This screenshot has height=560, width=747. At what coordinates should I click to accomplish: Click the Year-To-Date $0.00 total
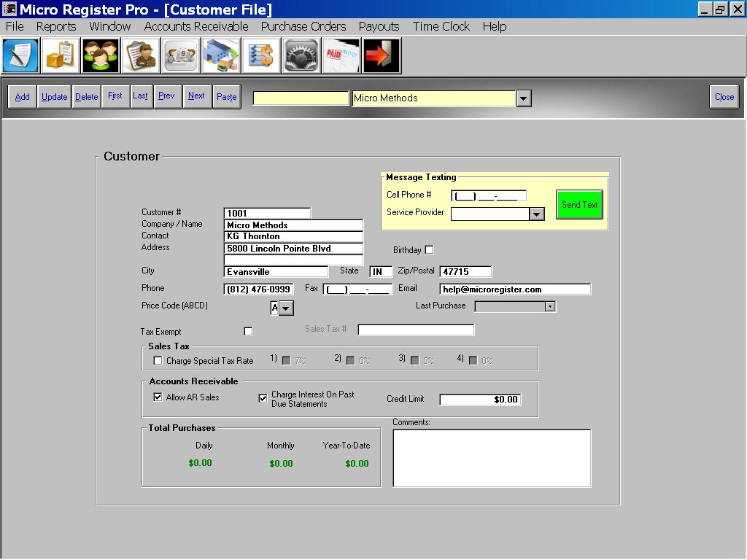coord(357,463)
